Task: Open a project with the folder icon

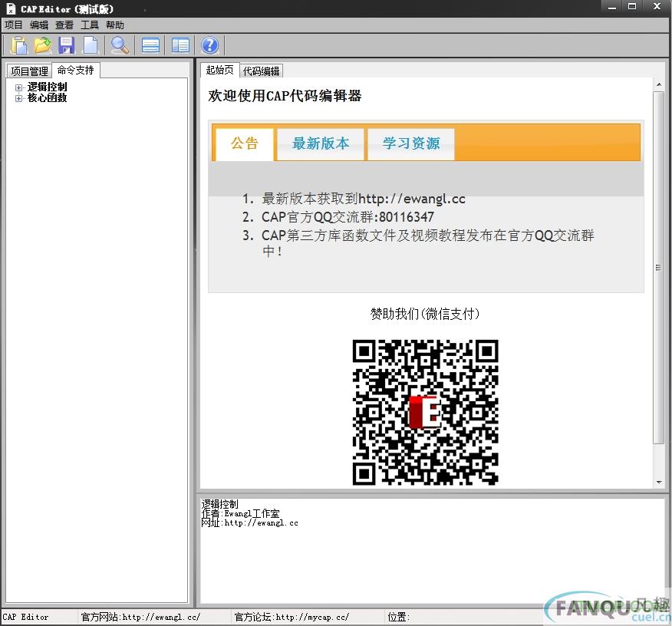Action: 42,45
